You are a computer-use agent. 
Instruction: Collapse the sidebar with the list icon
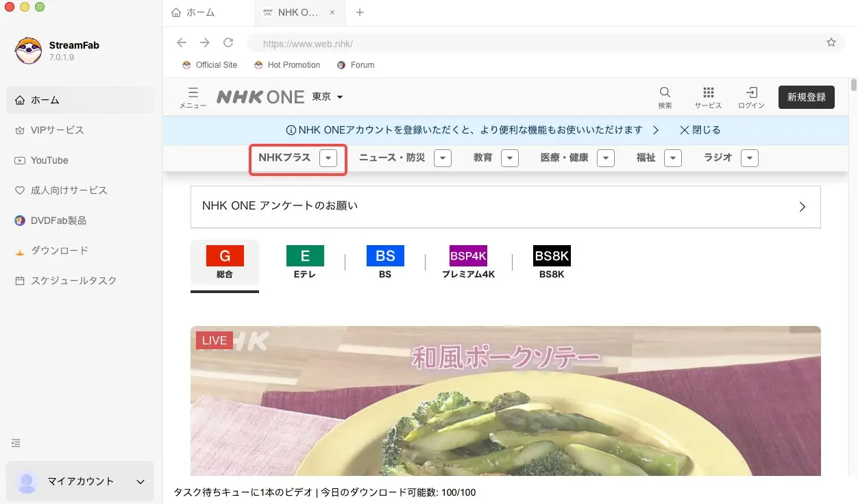(x=16, y=443)
